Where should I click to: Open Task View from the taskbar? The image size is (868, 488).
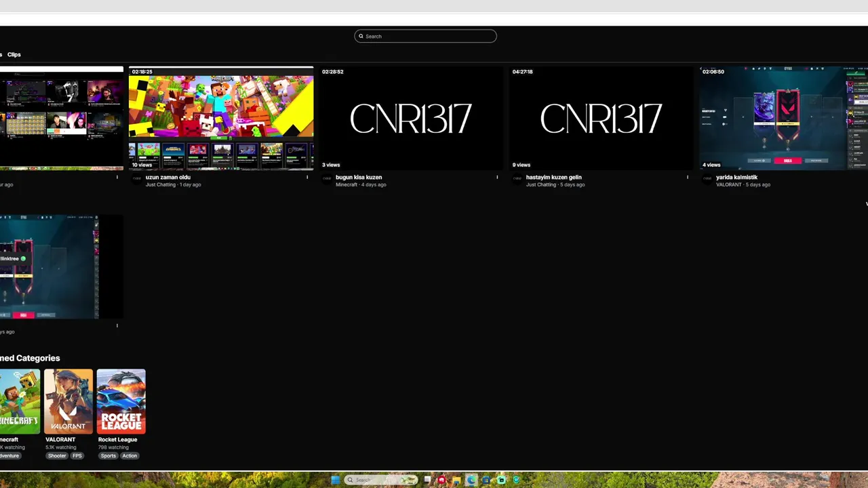(427, 479)
